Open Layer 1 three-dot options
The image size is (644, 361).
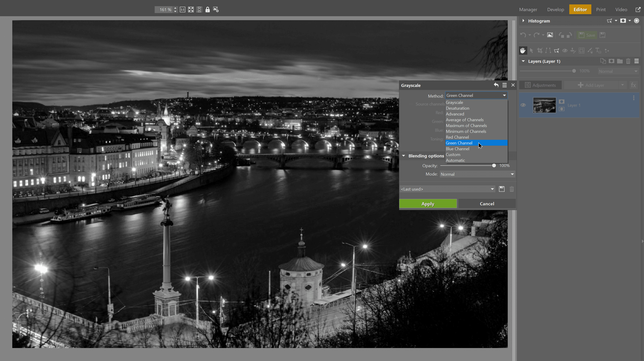click(x=634, y=98)
